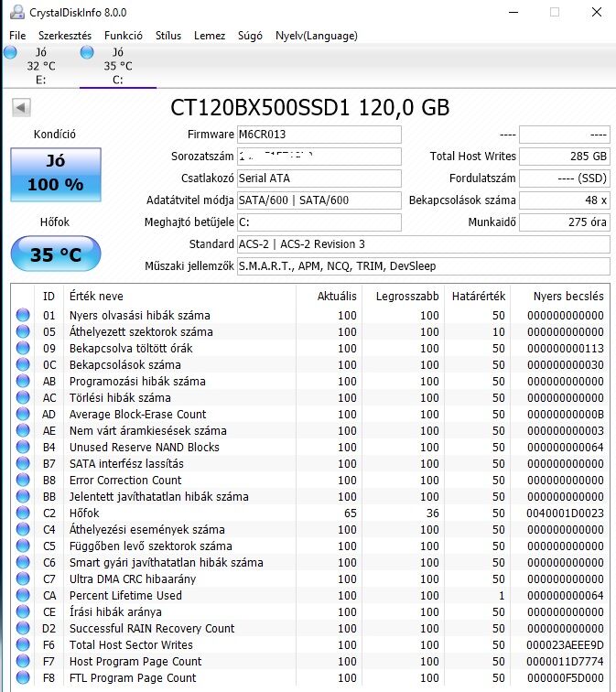The height and width of the screenshot is (692, 616).
Task: Click status orb of attribute C5 row
Action: pyautogui.click(x=23, y=546)
